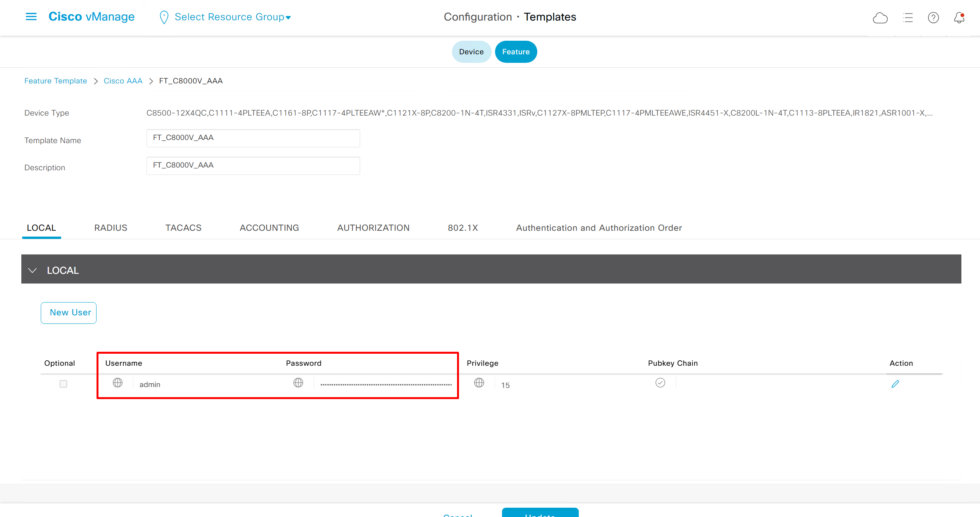Open the help question mark icon

[933, 18]
